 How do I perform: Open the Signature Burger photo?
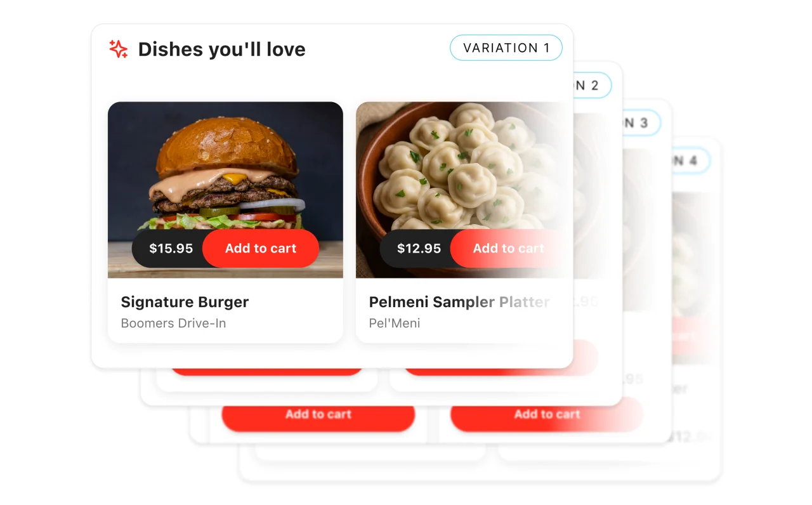coord(225,190)
